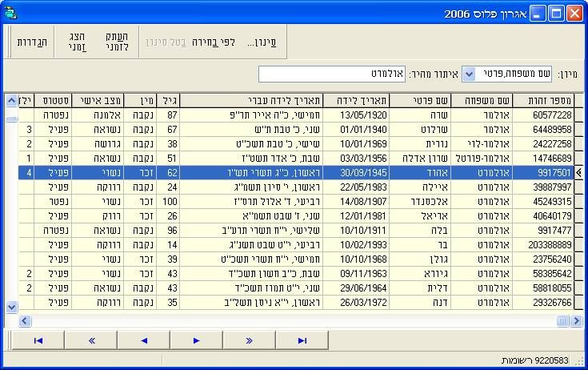Click the vertical scrollbar down arrow
Image resolution: width=588 pixels, height=370 pixels.
12,307
